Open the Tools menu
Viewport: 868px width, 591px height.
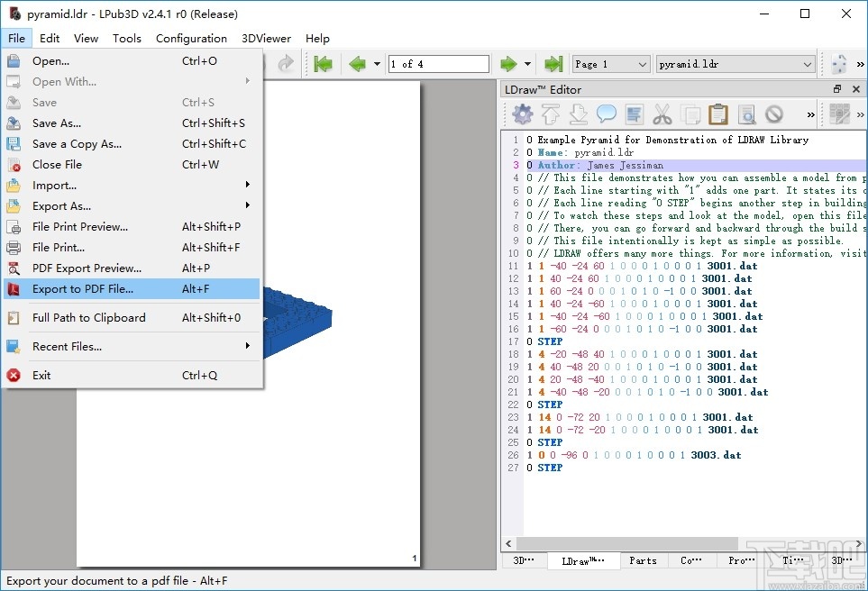(127, 38)
